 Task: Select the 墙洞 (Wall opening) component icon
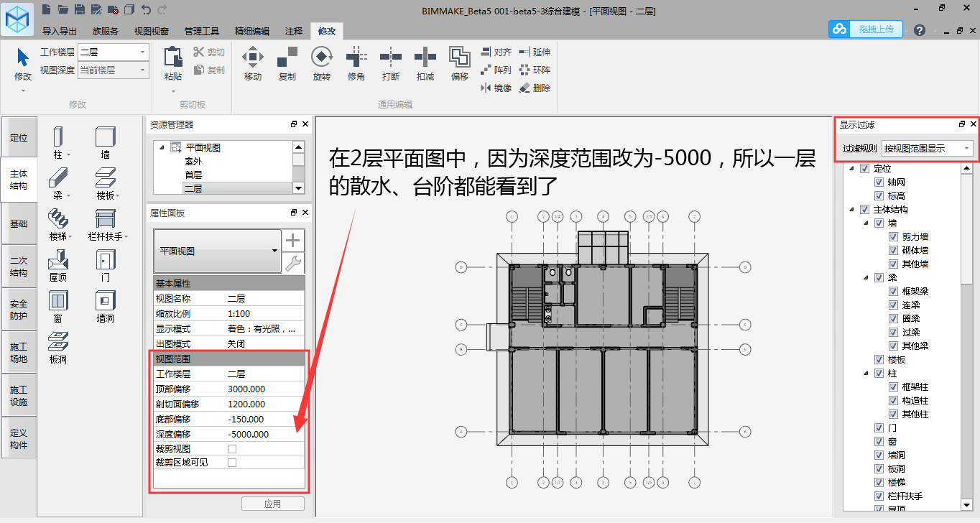pyautogui.click(x=106, y=300)
